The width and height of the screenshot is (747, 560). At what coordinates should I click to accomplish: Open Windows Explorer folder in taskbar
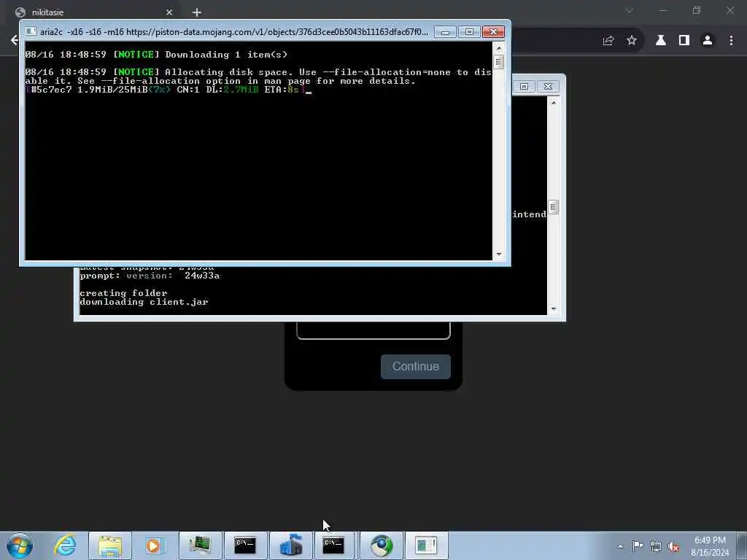click(110, 545)
